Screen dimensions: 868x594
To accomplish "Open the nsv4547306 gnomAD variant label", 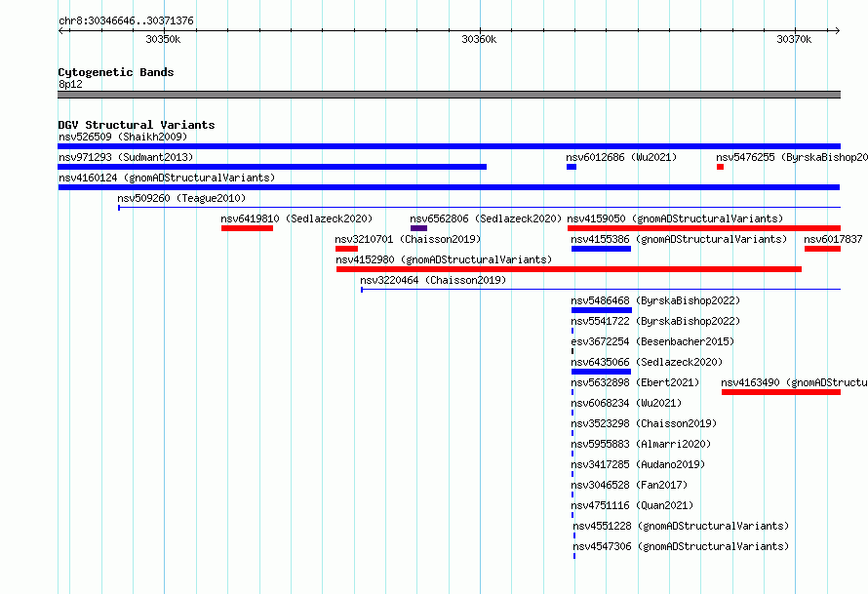I will [x=681, y=546].
